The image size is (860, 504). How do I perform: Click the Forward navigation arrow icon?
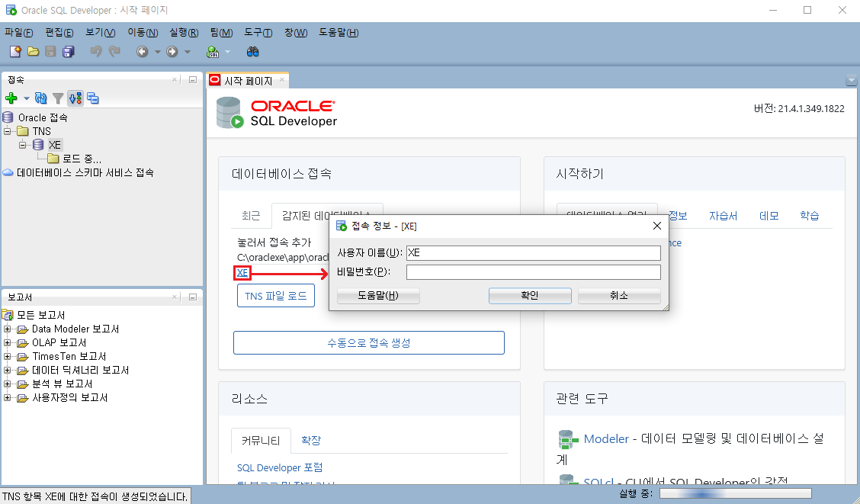(172, 52)
